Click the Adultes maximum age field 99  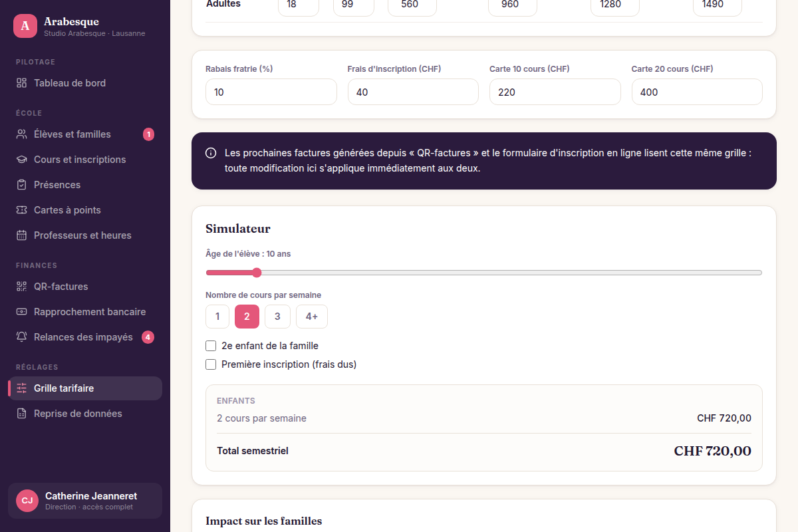click(354, 7)
